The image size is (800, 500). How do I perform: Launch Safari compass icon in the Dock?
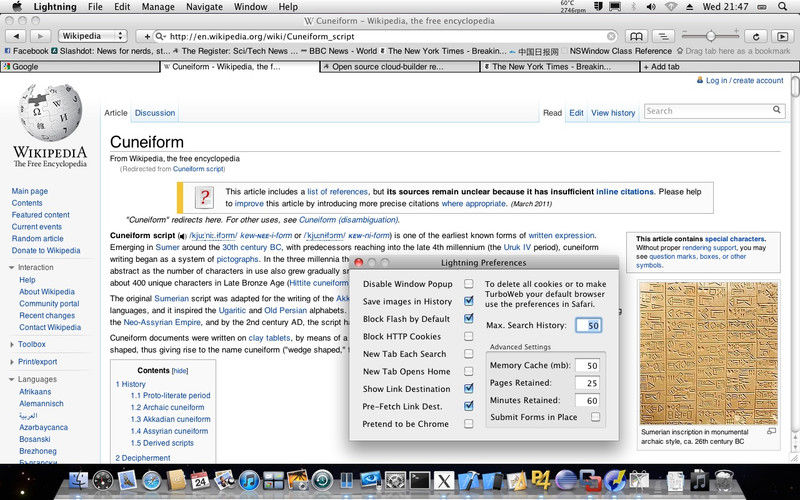(x=152, y=481)
